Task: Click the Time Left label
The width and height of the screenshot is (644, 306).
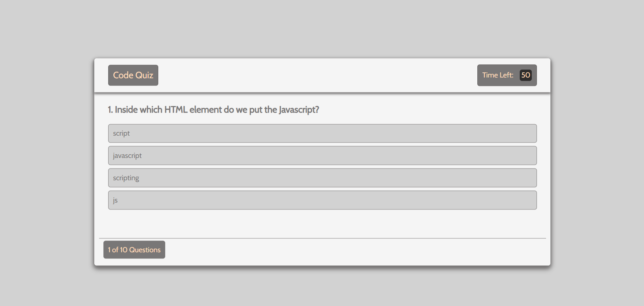Action: tap(497, 75)
